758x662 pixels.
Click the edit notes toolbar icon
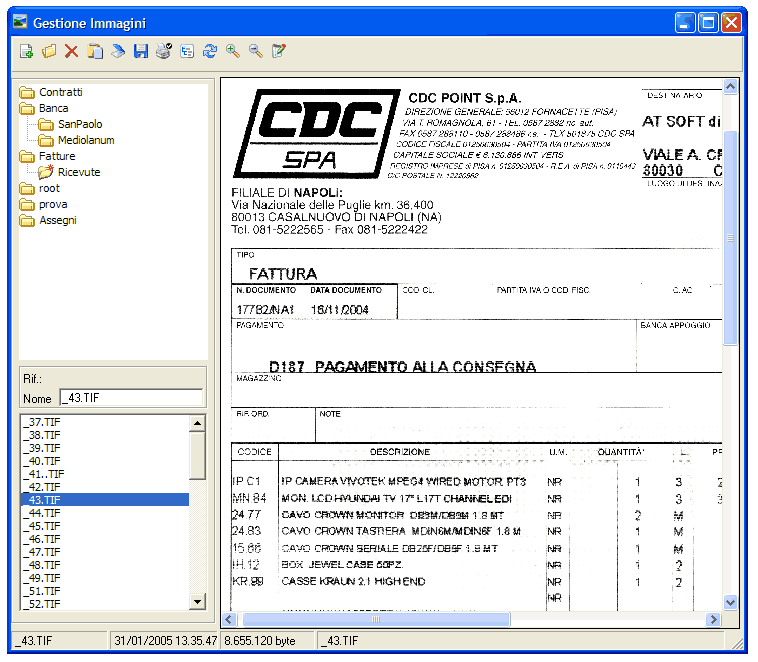click(279, 51)
